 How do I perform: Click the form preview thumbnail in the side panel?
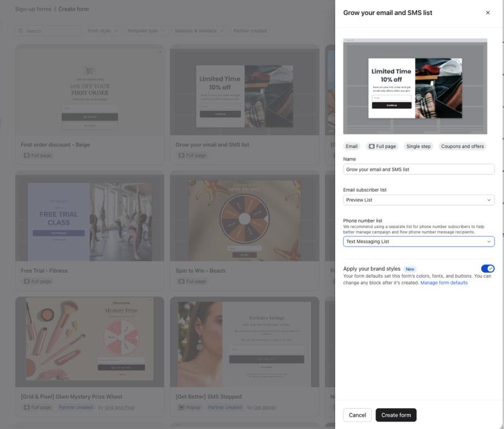pos(415,86)
